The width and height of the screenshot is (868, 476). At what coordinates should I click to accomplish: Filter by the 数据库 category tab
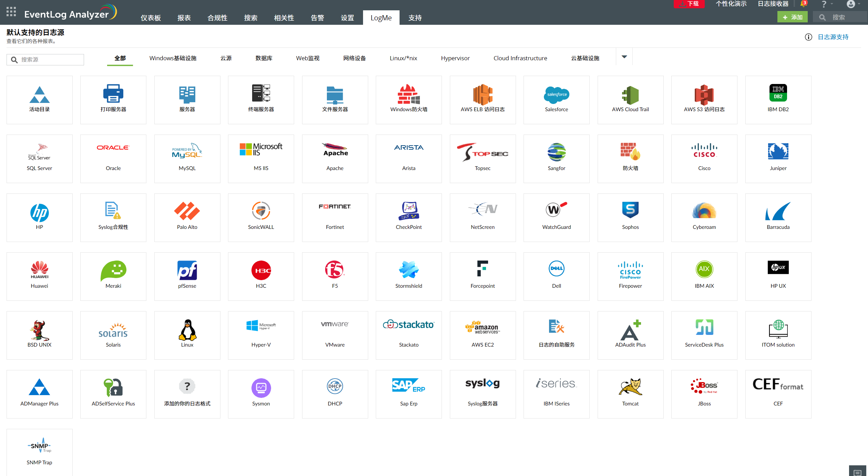264,58
